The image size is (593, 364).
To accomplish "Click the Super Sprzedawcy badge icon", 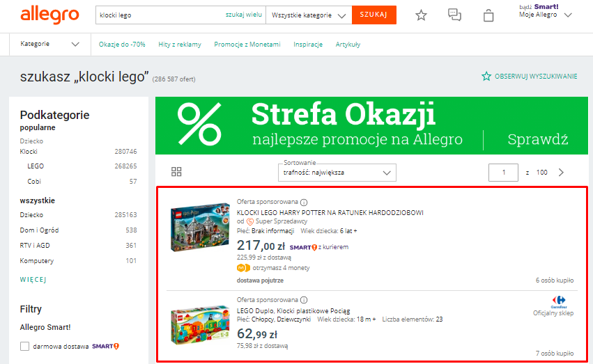I will [x=250, y=221].
